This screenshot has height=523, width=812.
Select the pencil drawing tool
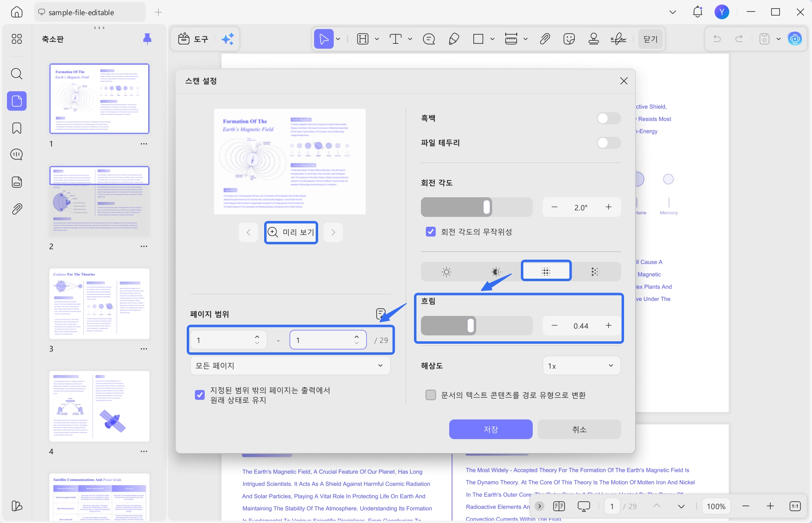454,39
